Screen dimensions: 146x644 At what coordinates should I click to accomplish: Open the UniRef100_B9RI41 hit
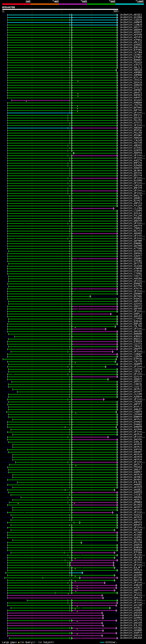(131, 48)
